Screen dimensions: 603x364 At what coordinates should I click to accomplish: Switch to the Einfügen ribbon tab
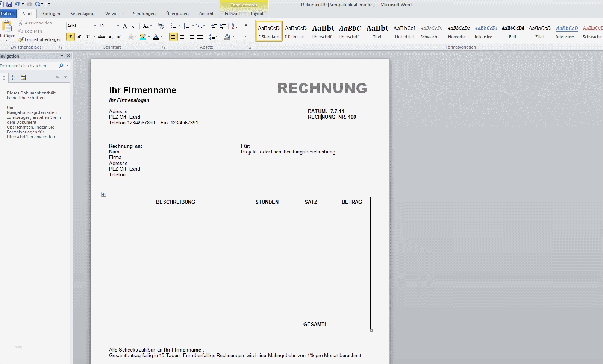(51, 13)
